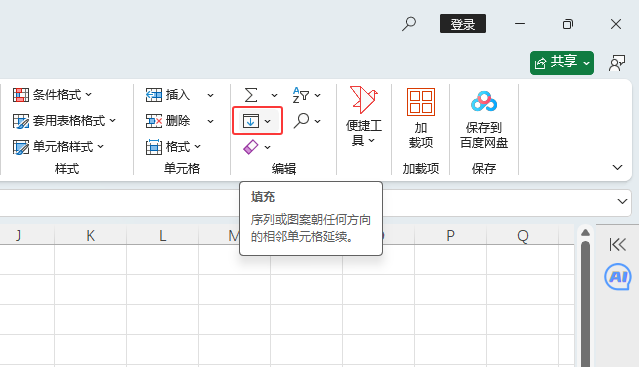Minimize the Excel window
Viewport: 639px width, 367px height.
[x=520, y=24]
